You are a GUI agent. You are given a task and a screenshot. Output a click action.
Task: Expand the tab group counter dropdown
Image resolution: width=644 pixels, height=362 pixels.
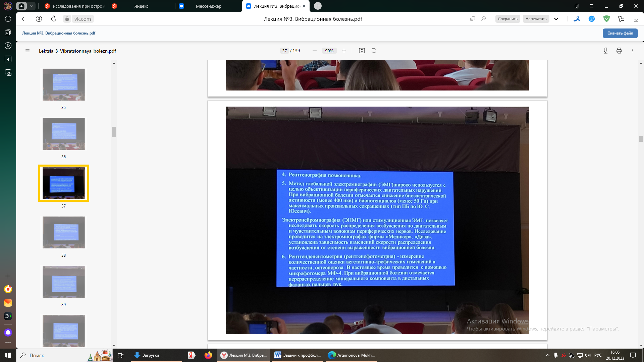pyautogui.click(x=31, y=6)
